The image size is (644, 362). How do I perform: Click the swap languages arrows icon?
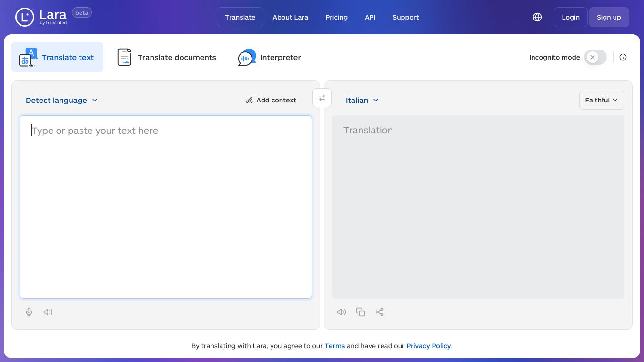(x=322, y=98)
